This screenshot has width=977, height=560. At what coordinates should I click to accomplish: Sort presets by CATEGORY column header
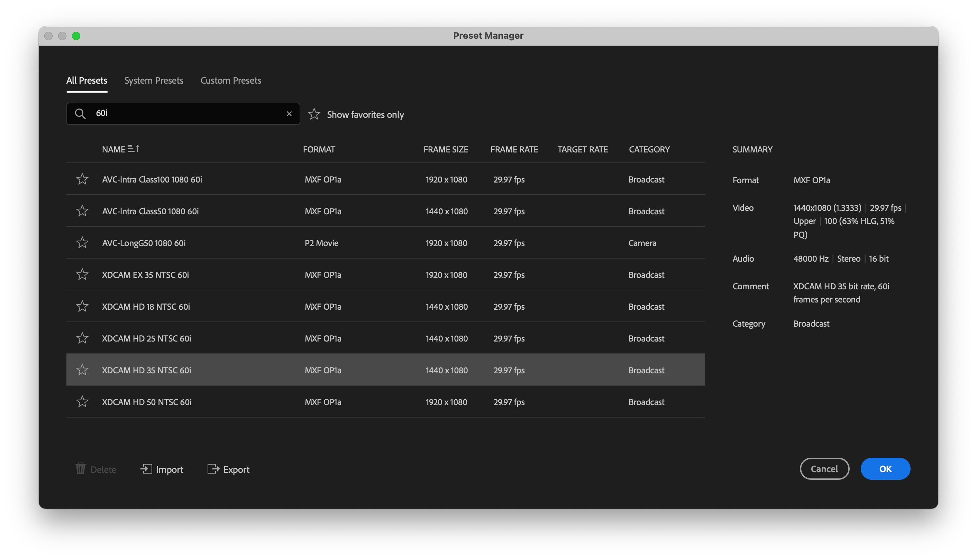coord(649,150)
